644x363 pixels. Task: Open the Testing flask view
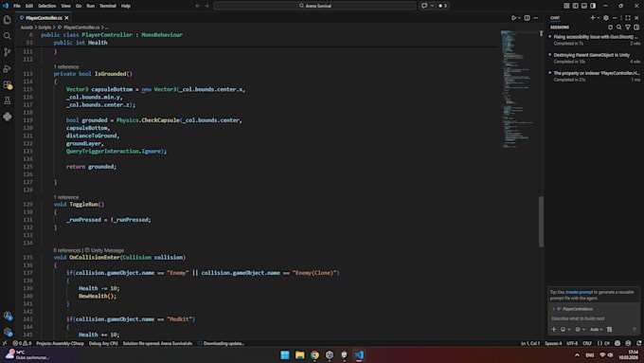pos(7,100)
